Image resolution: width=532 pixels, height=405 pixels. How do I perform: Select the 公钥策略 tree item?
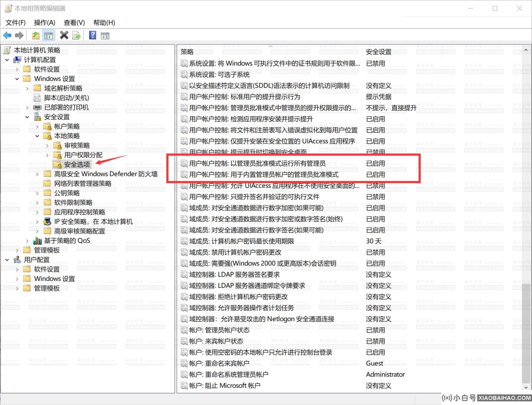(67, 193)
